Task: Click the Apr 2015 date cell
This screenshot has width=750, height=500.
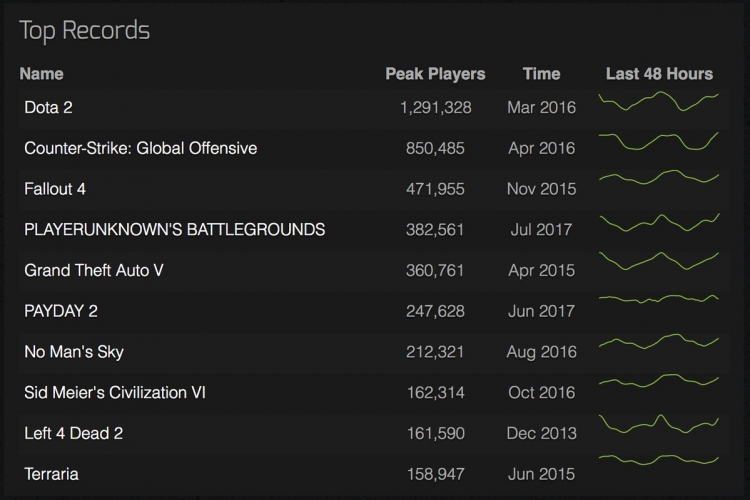Action: click(x=541, y=270)
